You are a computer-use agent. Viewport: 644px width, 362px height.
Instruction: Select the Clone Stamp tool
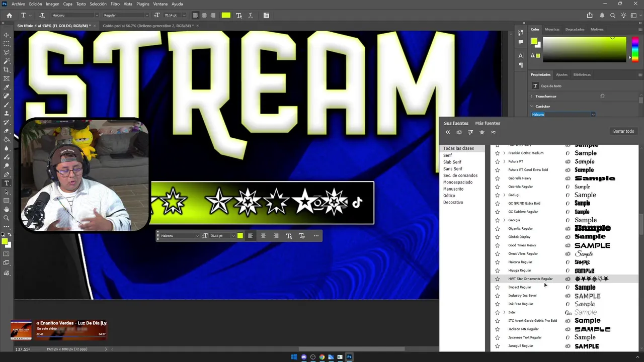click(x=7, y=114)
